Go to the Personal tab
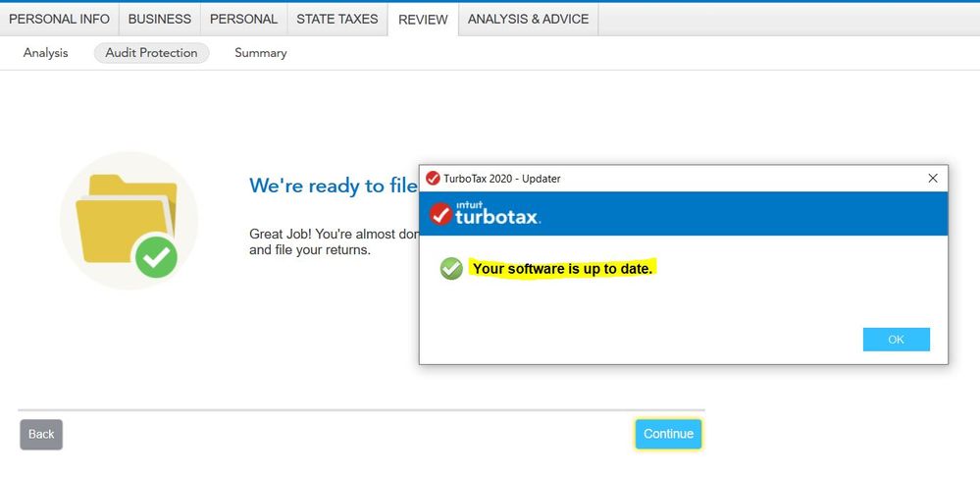The width and height of the screenshot is (980, 478). tap(243, 20)
